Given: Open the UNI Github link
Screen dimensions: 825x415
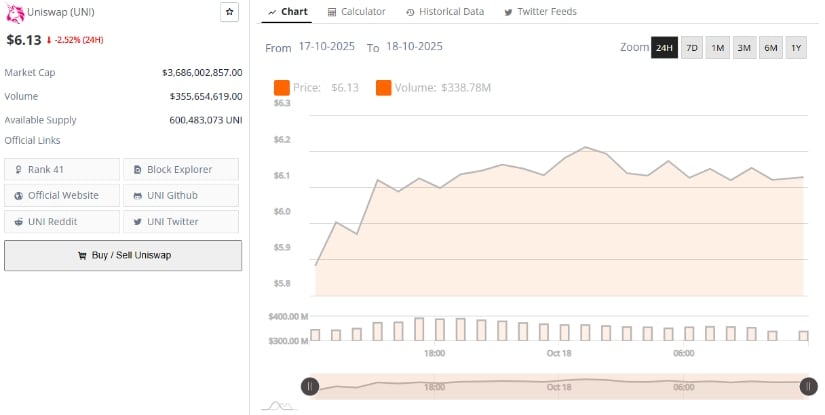Looking at the screenshot, I should (x=181, y=195).
